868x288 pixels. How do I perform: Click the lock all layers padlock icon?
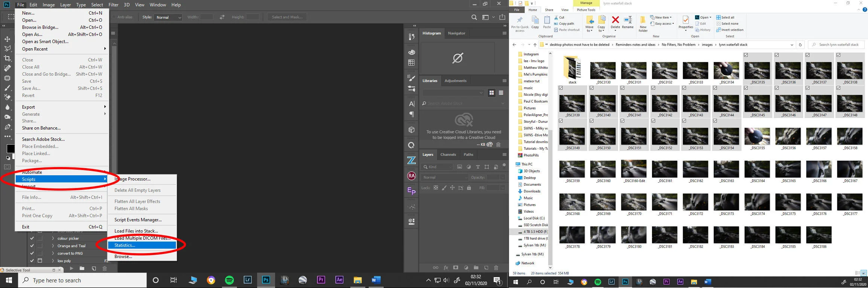(x=469, y=188)
